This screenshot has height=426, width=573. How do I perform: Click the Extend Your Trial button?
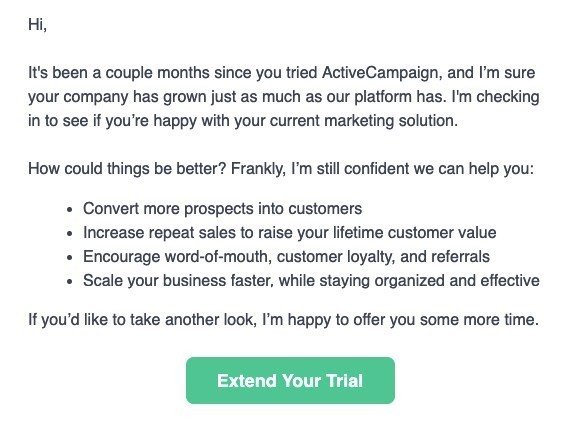click(x=290, y=380)
